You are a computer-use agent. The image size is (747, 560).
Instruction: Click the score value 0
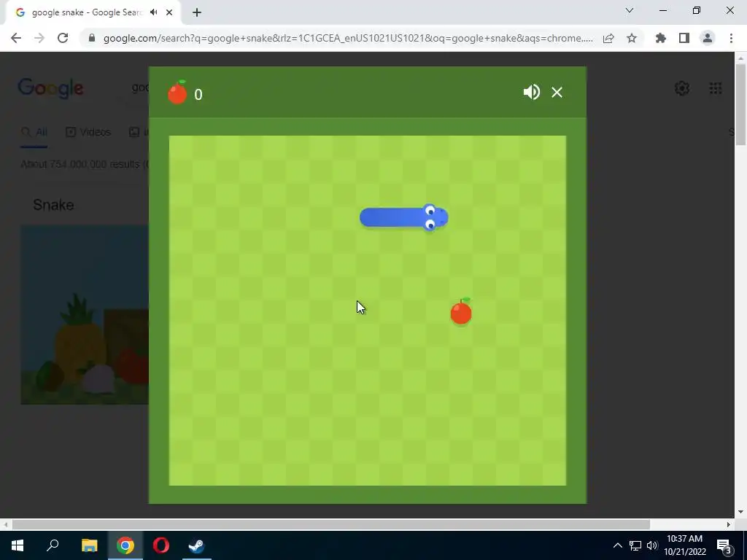[x=198, y=94]
